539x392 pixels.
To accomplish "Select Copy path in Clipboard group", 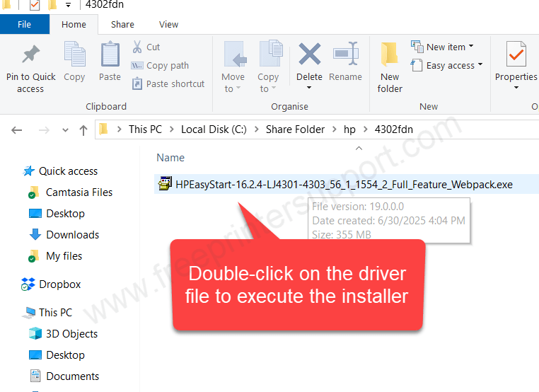I will 160,65.
